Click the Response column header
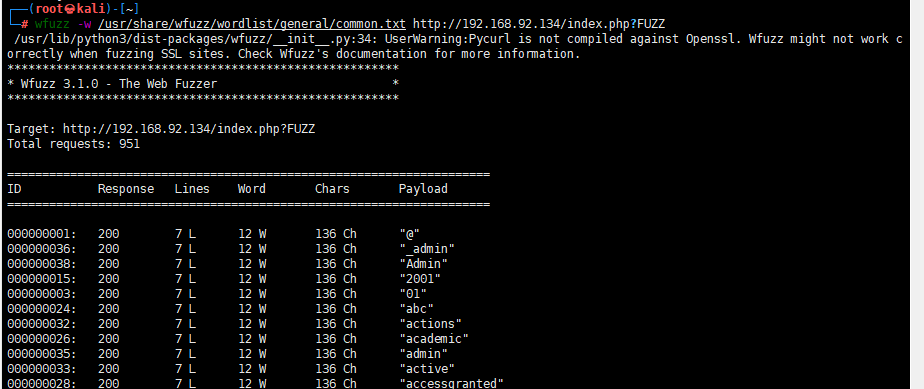 (x=126, y=189)
